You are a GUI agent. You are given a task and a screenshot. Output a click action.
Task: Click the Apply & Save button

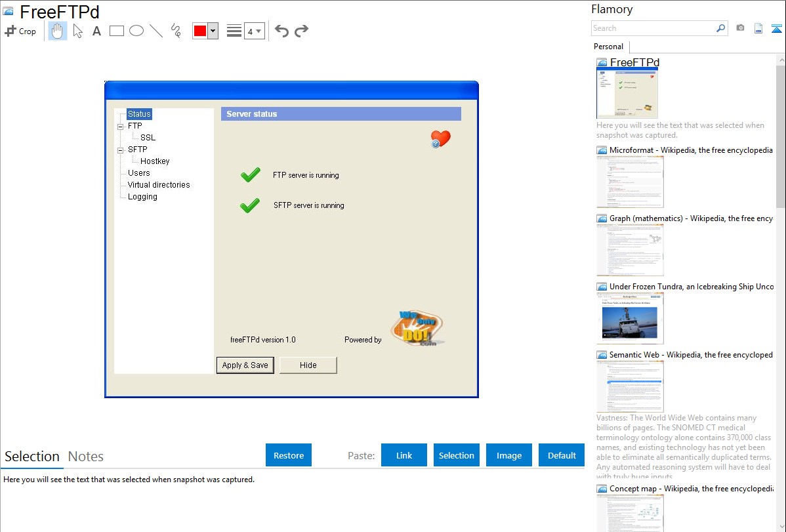(x=245, y=365)
